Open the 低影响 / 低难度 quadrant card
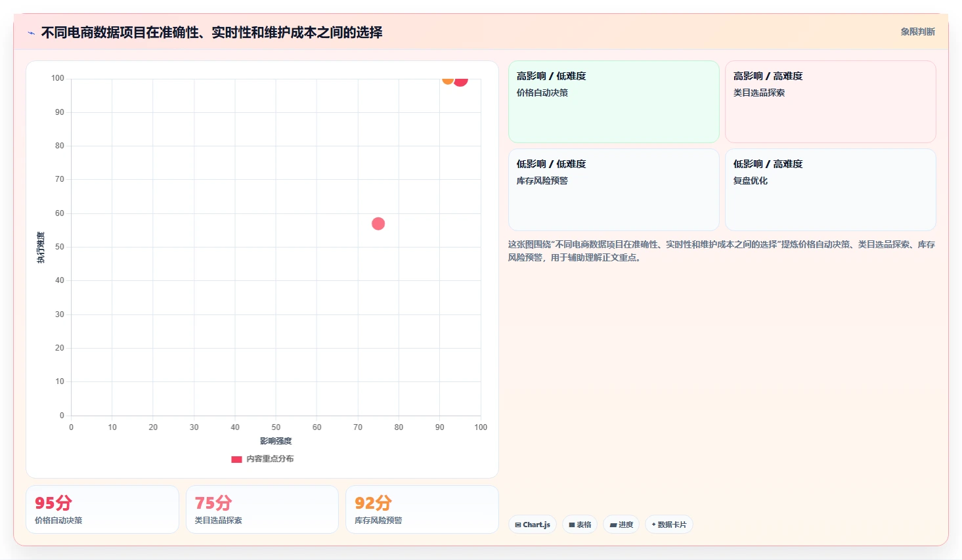962x560 pixels. tap(614, 190)
